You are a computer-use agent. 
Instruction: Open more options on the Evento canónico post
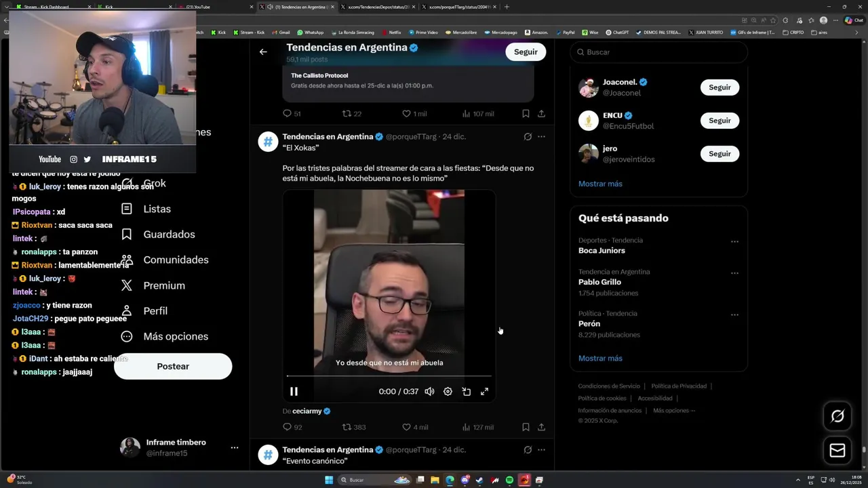coord(541,449)
